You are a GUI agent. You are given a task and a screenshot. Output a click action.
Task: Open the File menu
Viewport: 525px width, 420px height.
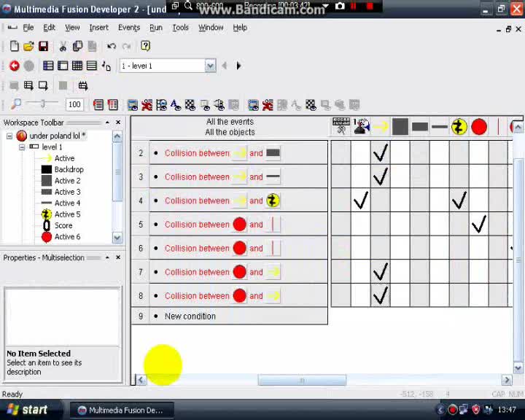point(28,28)
